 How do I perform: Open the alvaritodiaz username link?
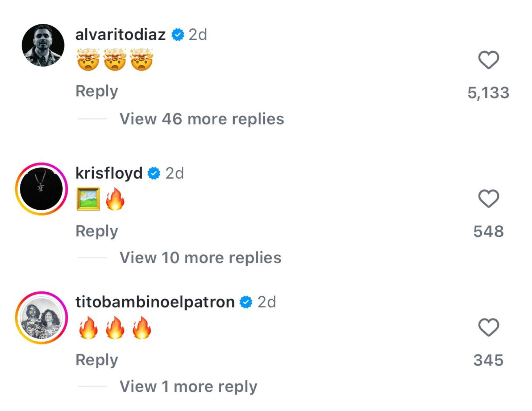pyautogui.click(x=120, y=35)
